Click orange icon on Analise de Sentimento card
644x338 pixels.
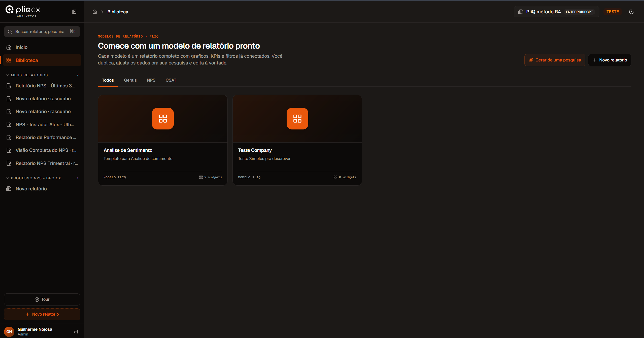pos(163,119)
